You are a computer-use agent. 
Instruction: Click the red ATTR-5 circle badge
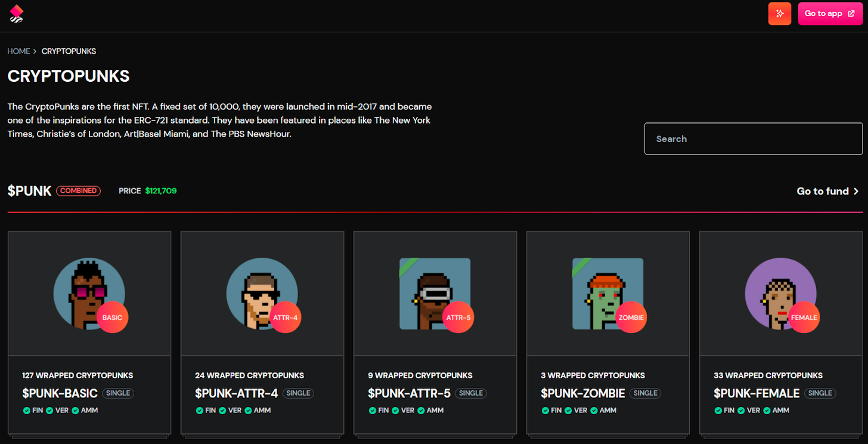click(x=458, y=317)
